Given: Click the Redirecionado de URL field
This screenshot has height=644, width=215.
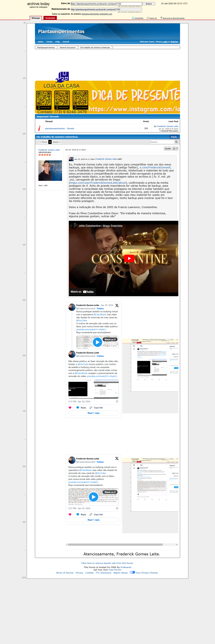Looking at the screenshot, I should coord(106,9).
